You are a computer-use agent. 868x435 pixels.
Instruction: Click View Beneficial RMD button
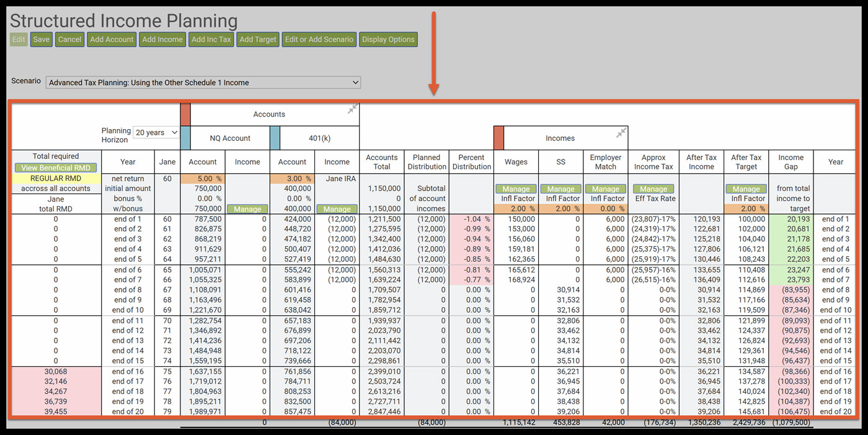point(56,168)
